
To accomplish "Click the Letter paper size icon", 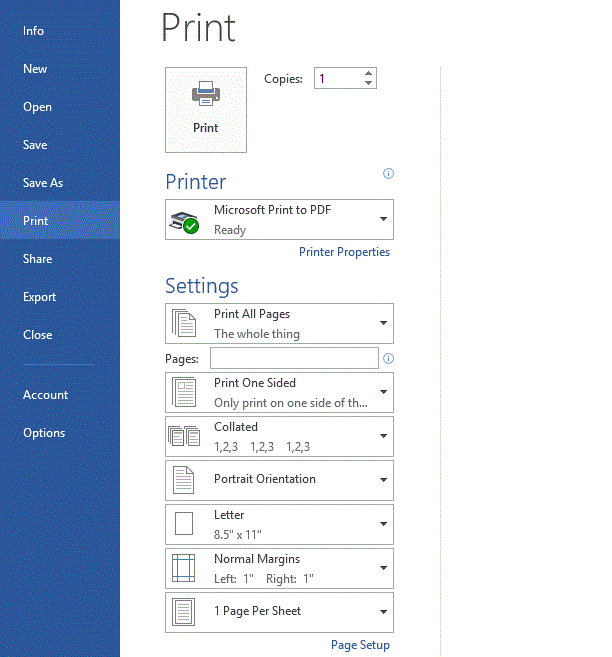I will (x=184, y=524).
